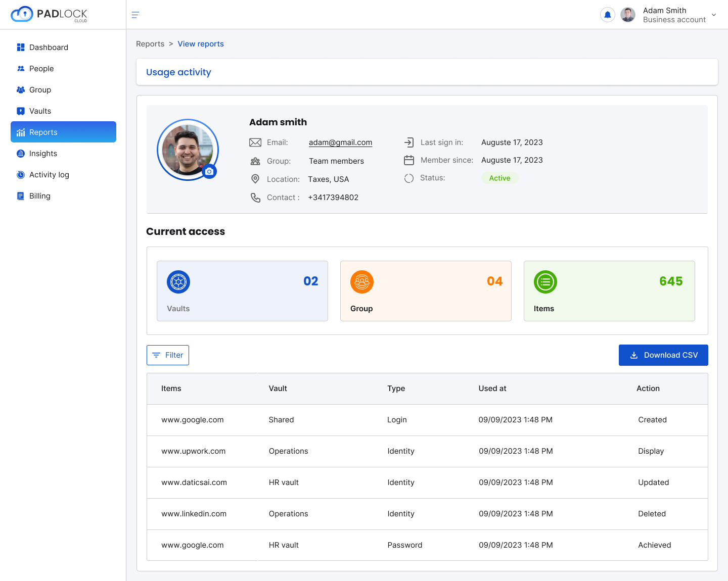Click the Location pin icon
This screenshot has height=581, width=728.
pos(255,179)
